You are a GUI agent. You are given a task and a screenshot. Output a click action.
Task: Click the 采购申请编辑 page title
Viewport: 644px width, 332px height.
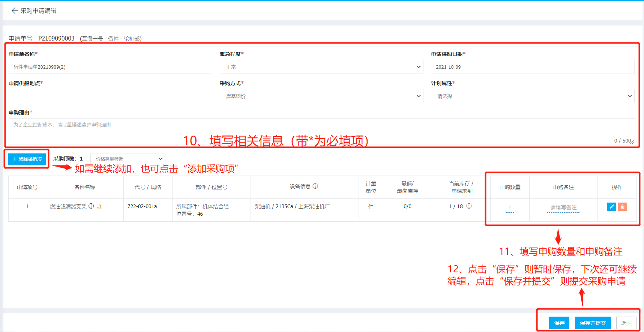tap(38, 11)
